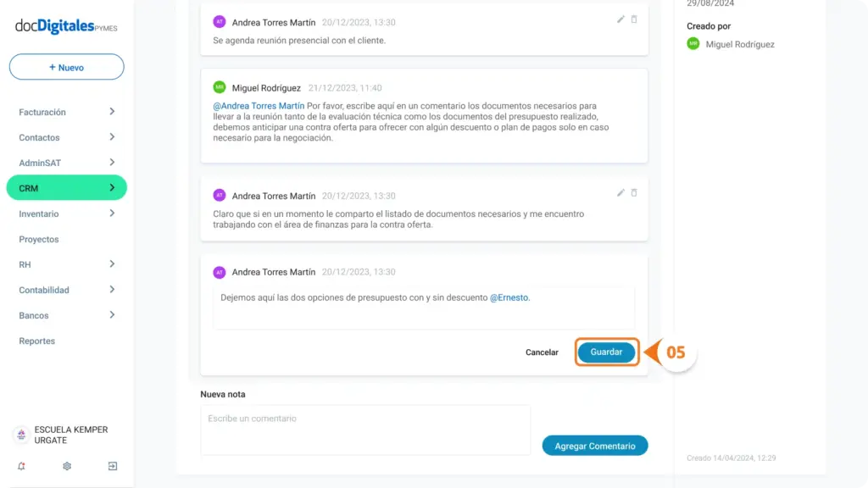
Task: Open settings gear in sidebar
Action: (67, 466)
